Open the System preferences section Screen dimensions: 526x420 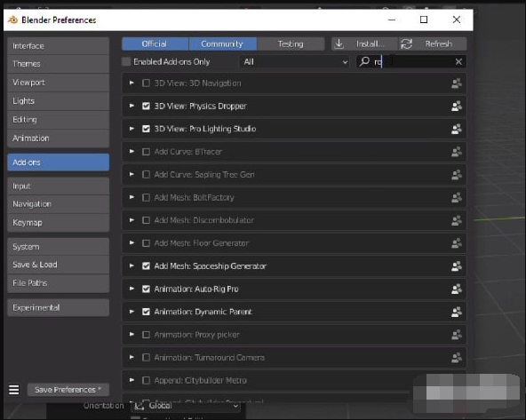click(59, 247)
